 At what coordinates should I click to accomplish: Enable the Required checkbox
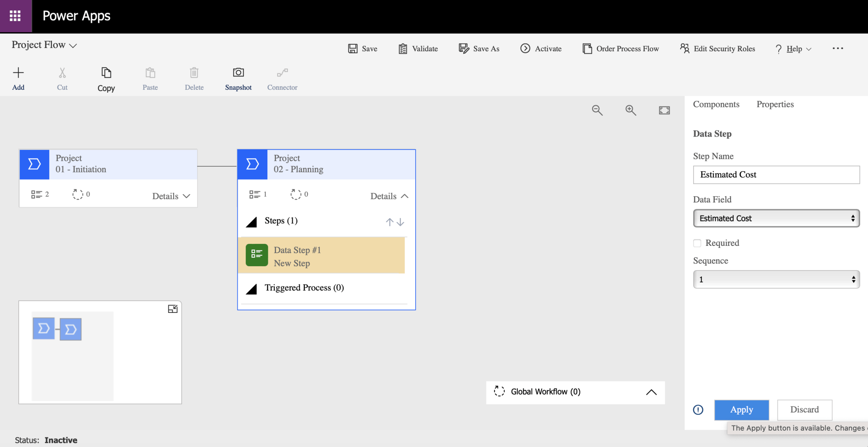pos(697,243)
